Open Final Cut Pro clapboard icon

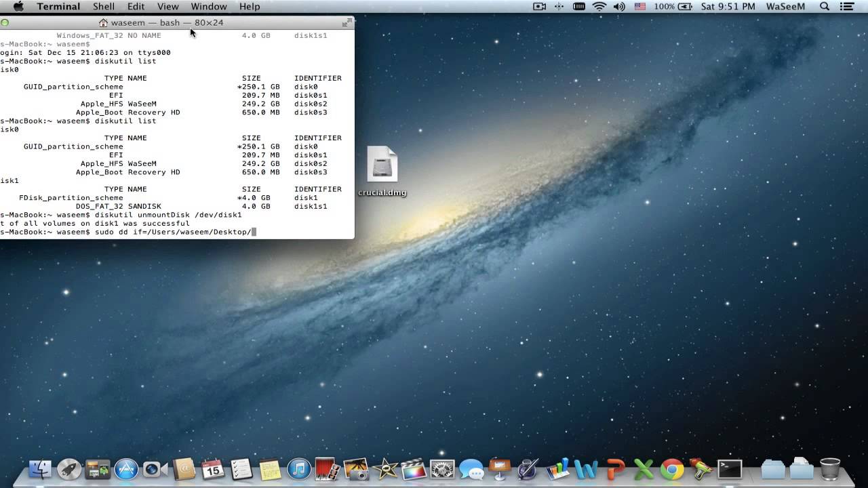(x=414, y=468)
